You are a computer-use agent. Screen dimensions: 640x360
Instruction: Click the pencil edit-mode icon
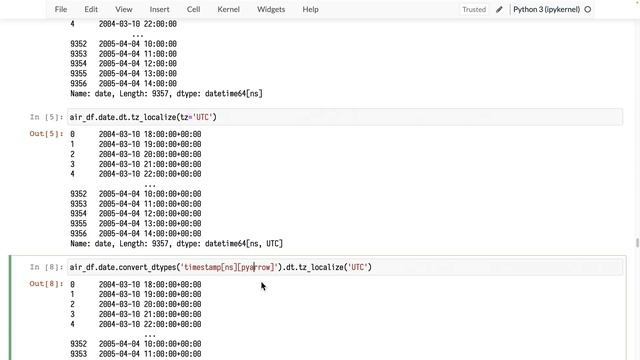point(499,9)
